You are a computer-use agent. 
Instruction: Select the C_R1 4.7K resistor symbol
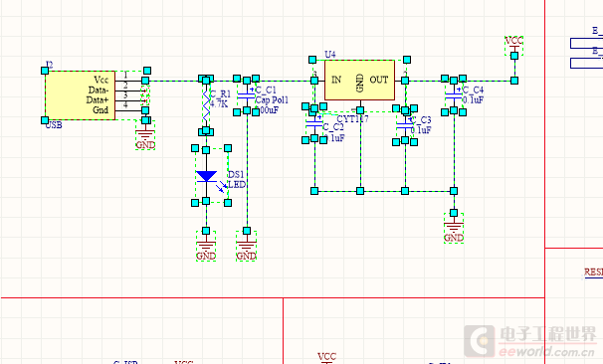click(x=206, y=105)
